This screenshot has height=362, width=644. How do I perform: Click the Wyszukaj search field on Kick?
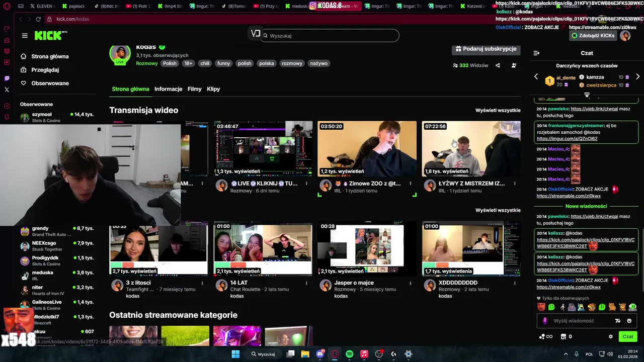click(x=330, y=36)
